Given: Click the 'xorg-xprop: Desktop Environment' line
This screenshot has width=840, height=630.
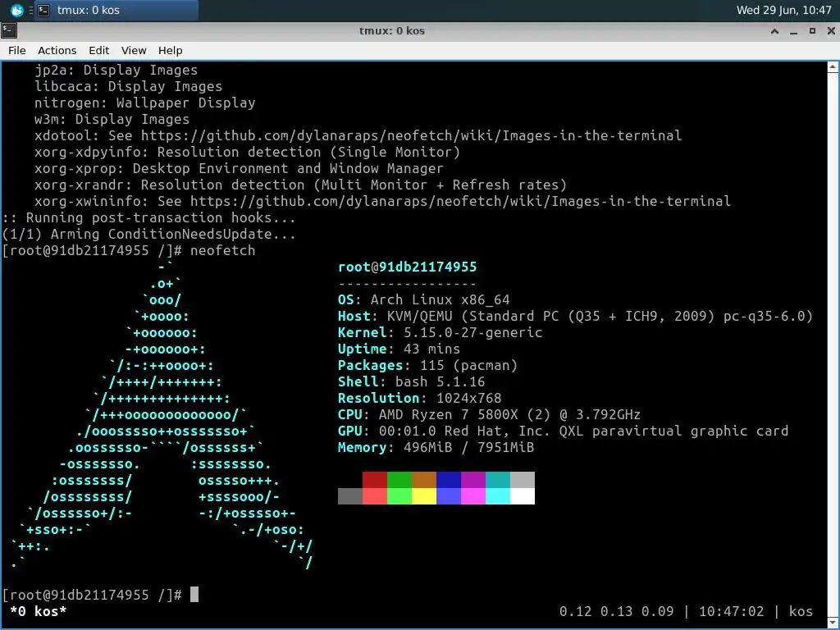Looking at the screenshot, I should [x=239, y=169].
